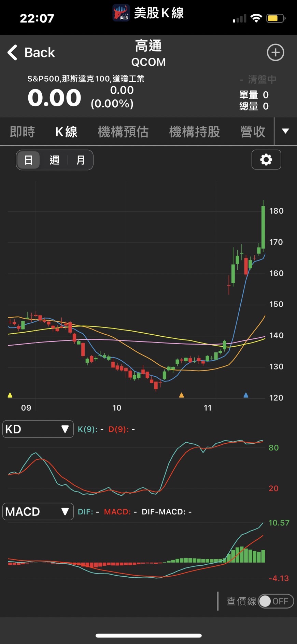Viewport: 297px width, 644px height.
Task: Open the 機構持股 tab
Action: 195,132
